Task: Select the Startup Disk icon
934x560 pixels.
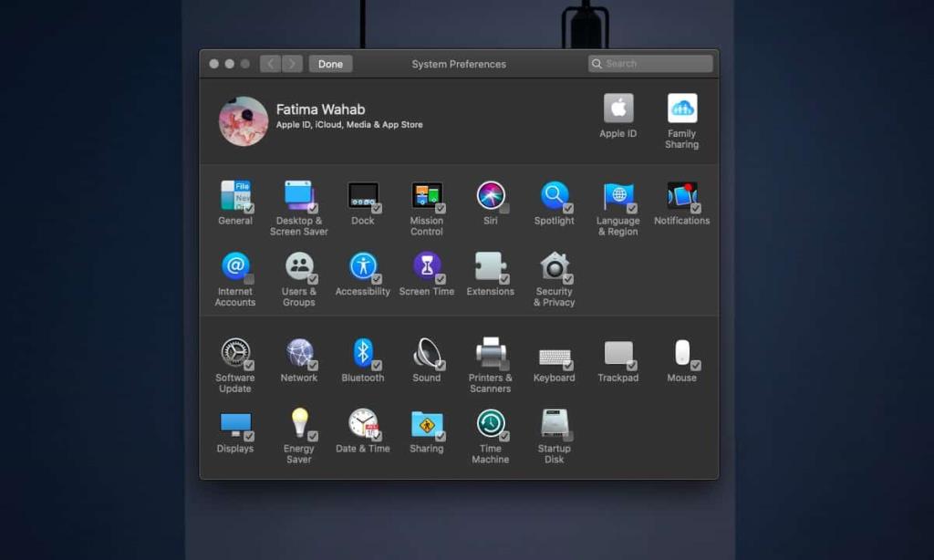Action: 554,423
